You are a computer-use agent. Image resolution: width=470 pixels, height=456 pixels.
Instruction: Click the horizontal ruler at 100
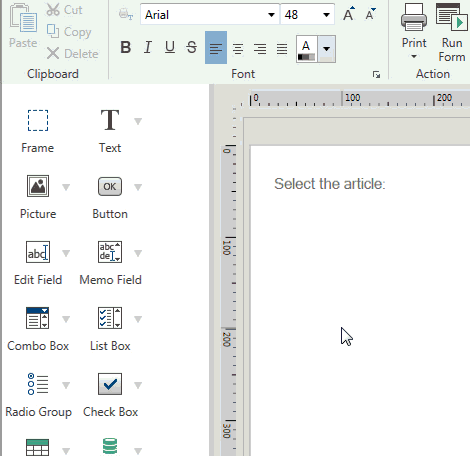[352, 98]
